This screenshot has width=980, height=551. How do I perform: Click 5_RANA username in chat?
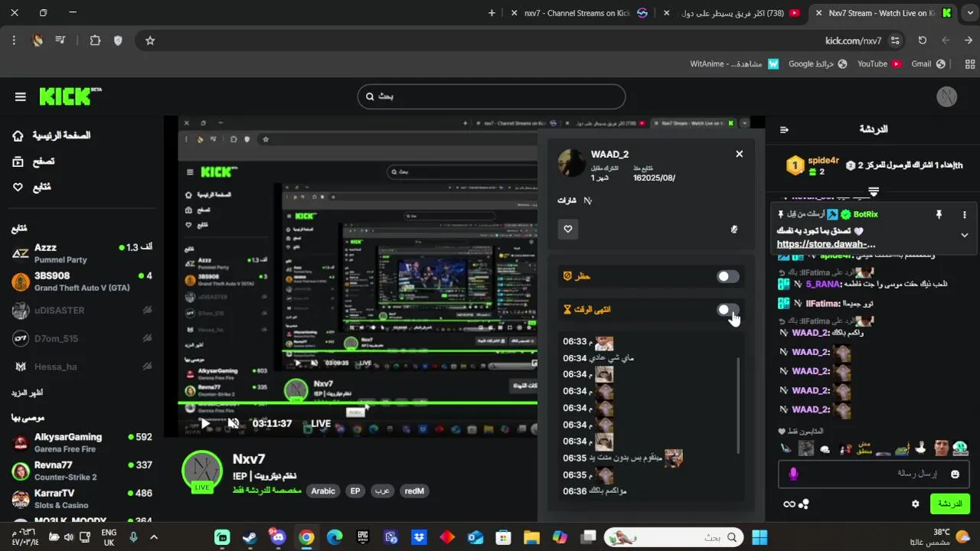[822, 284]
